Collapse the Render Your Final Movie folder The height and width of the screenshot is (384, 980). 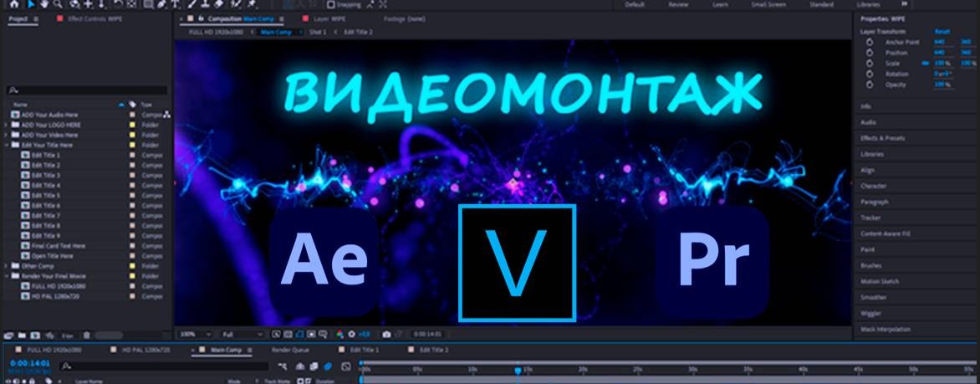click(x=7, y=276)
